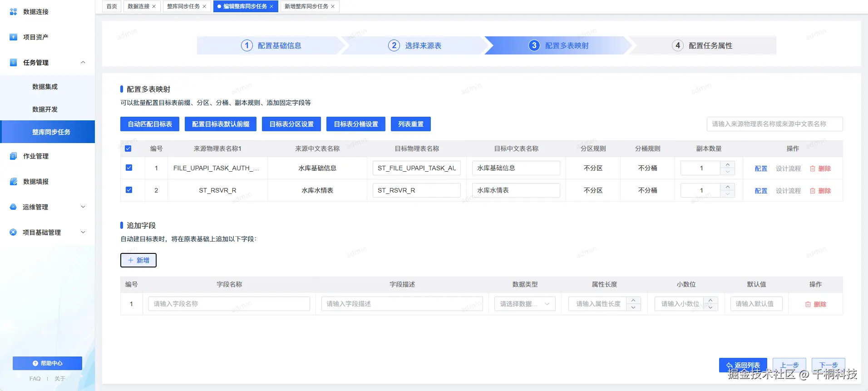Collapse the 任务管理 menu chevron
868x391 pixels.
83,62
